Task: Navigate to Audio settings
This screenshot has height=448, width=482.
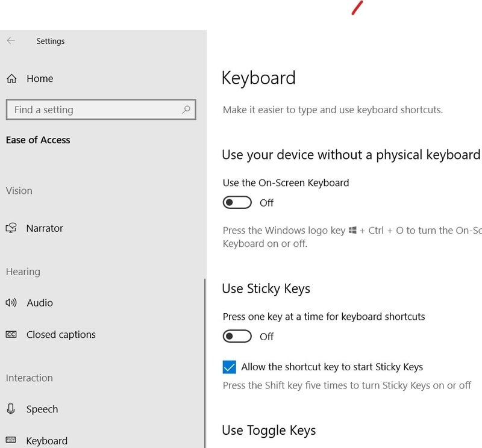Action: [x=39, y=302]
